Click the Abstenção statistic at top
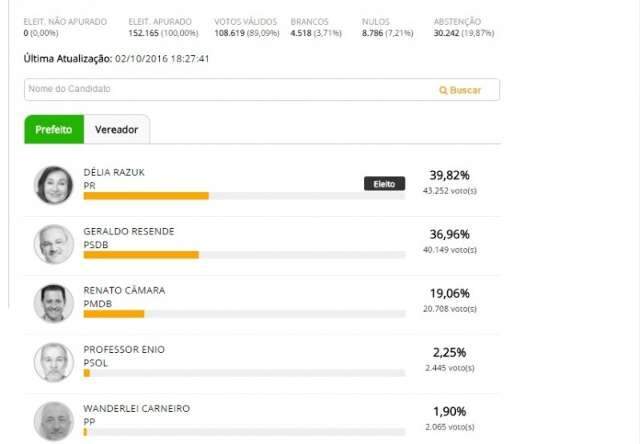 click(x=464, y=27)
